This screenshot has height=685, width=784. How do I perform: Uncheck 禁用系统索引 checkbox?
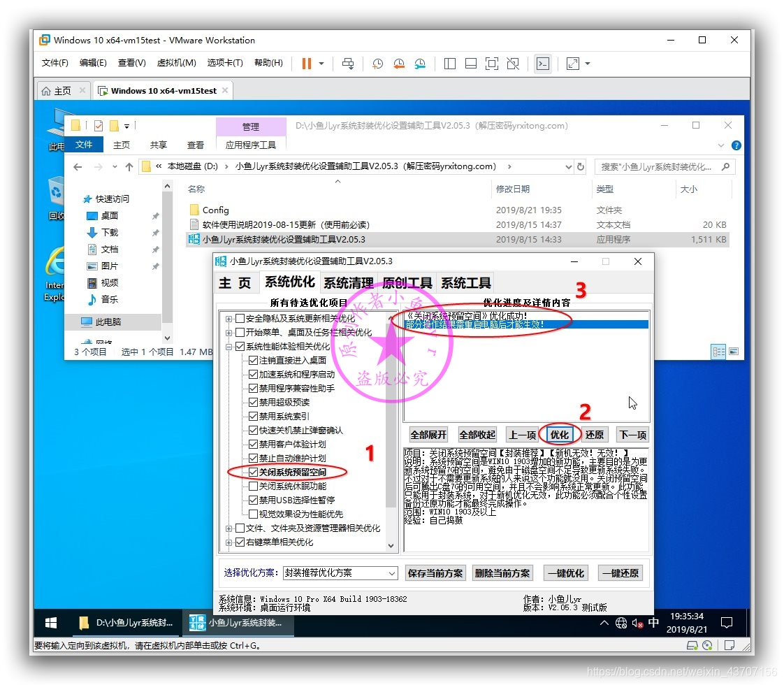click(254, 417)
